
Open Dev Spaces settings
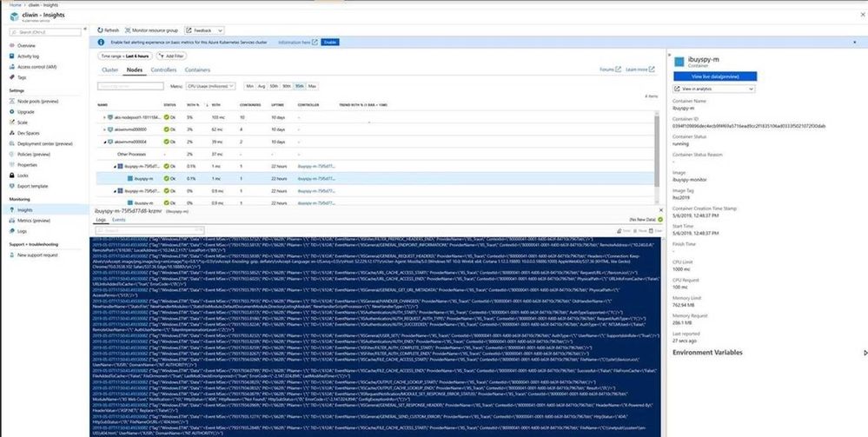28,133
